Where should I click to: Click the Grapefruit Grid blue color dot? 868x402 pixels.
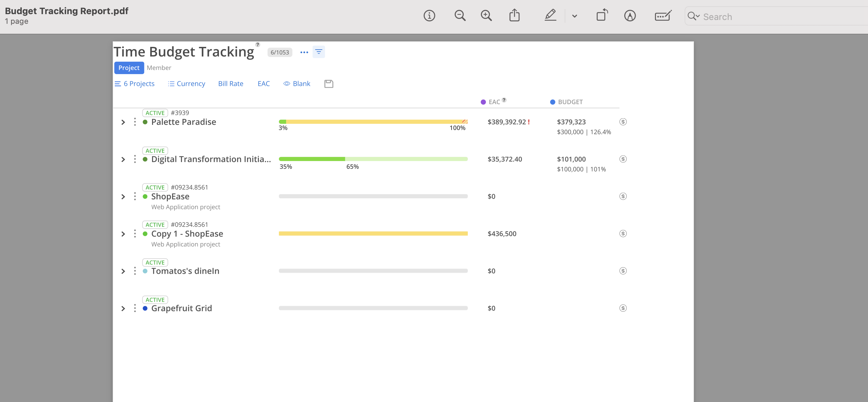[145, 308]
